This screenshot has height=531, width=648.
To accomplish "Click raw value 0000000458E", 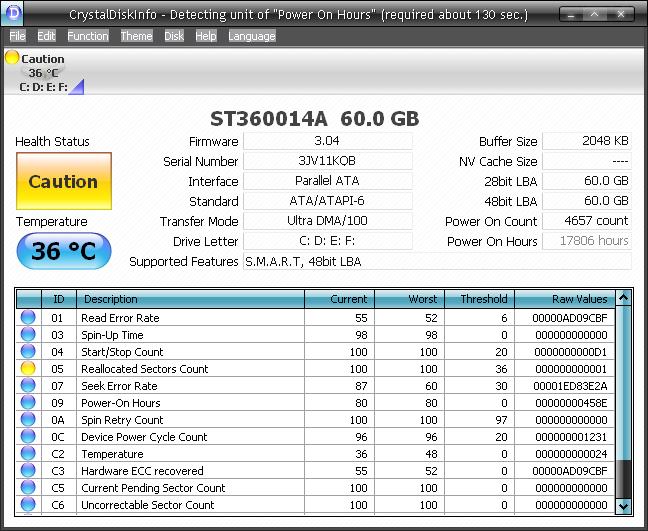I will (571, 403).
